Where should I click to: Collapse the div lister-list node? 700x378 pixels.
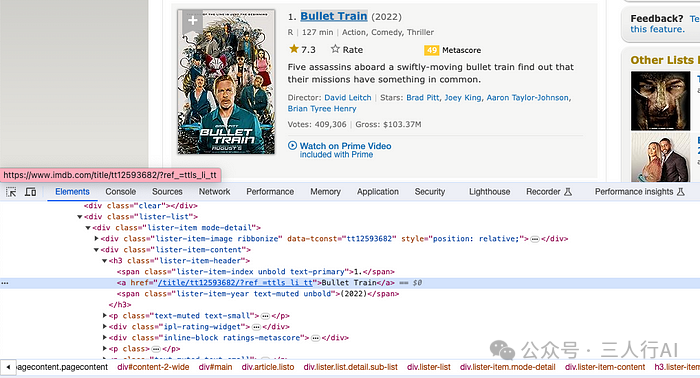pos(80,217)
